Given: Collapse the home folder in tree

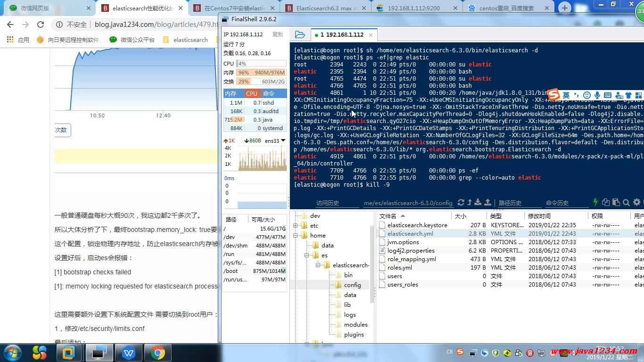Looking at the screenshot, I should [295, 236].
